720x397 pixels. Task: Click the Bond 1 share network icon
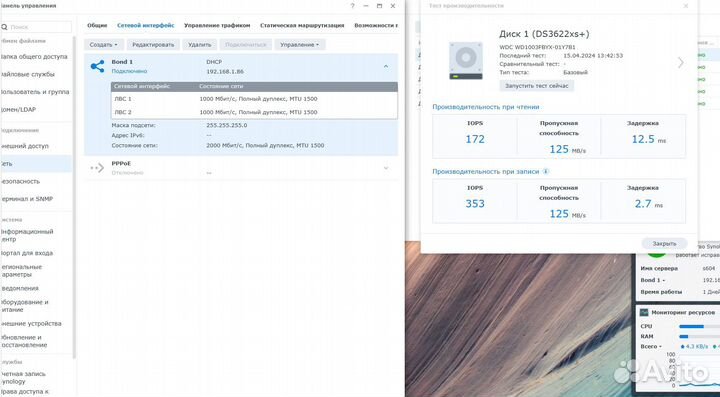(x=97, y=67)
